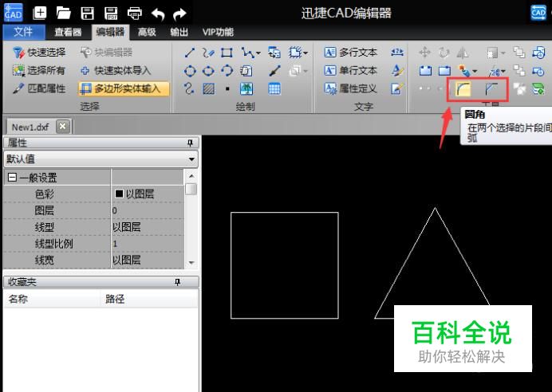Viewport: 552px width, 392px height.
Task: Click 匹配属性 button
Action: [x=39, y=88]
